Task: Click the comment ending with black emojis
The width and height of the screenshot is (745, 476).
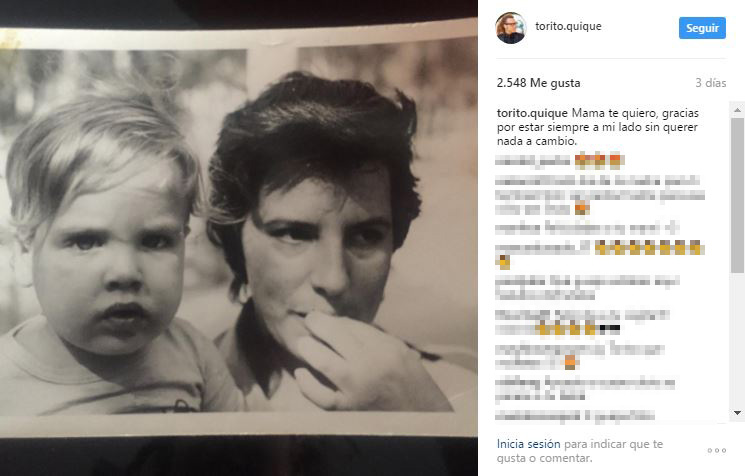Action: pyautogui.click(x=583, y=322)
